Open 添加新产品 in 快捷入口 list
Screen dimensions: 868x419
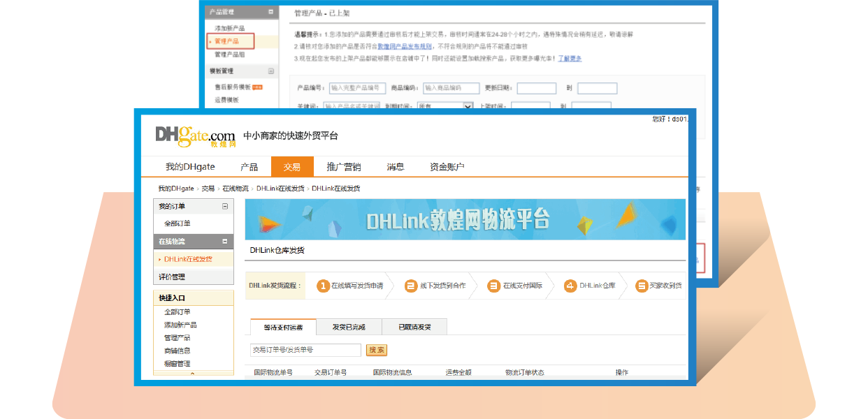click(180, 325)
